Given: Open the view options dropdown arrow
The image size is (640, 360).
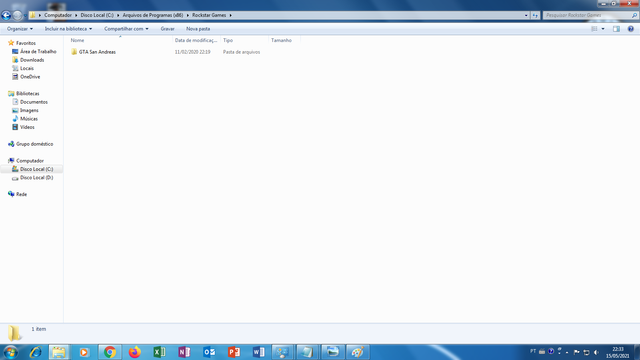Looking at the screenshot, I should 603,29.
